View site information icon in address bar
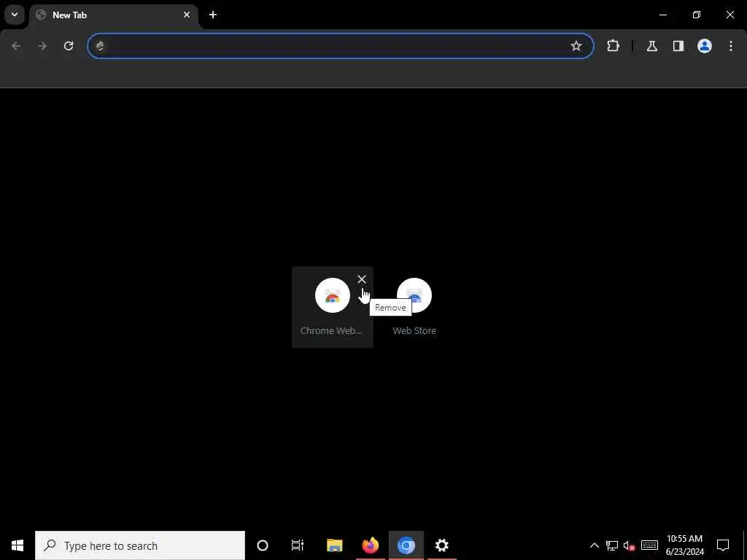Viewport: 747px width, 560px height. pos(100,46)
